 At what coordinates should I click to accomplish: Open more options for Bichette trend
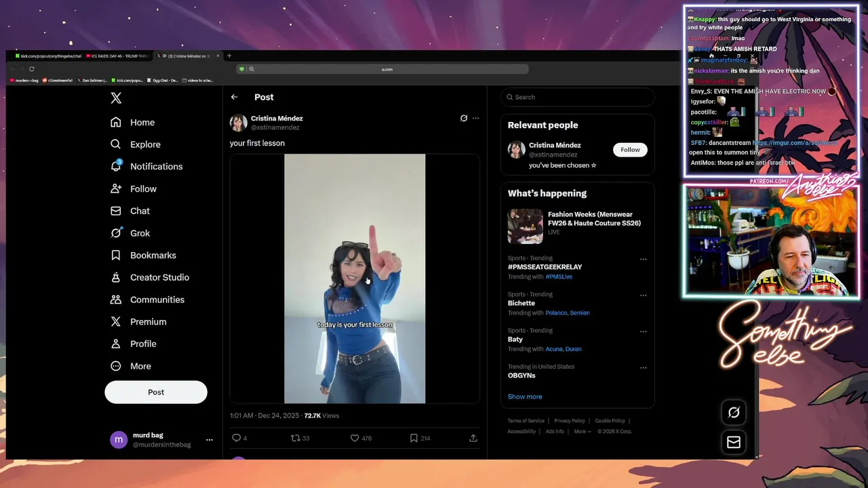pos(644,296)
